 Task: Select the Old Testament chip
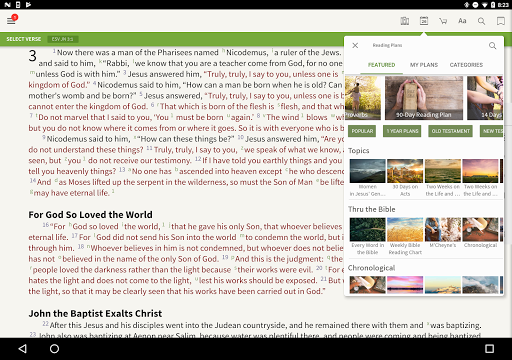[x=450, y=131]
